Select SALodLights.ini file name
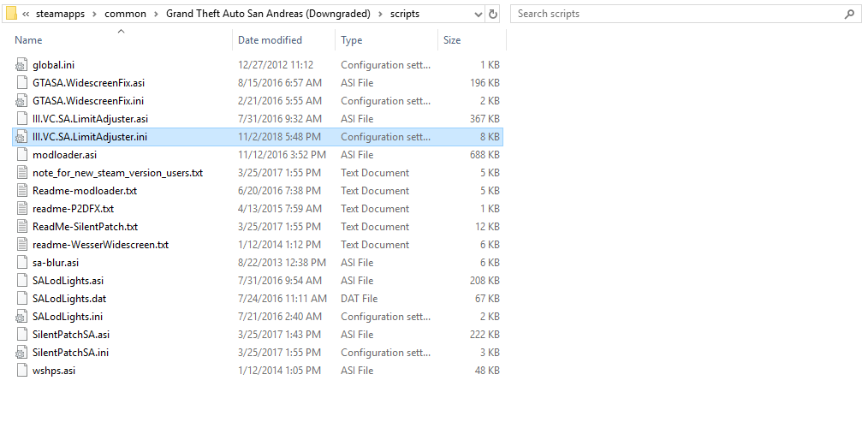868x428 pixels. (68, 317)
